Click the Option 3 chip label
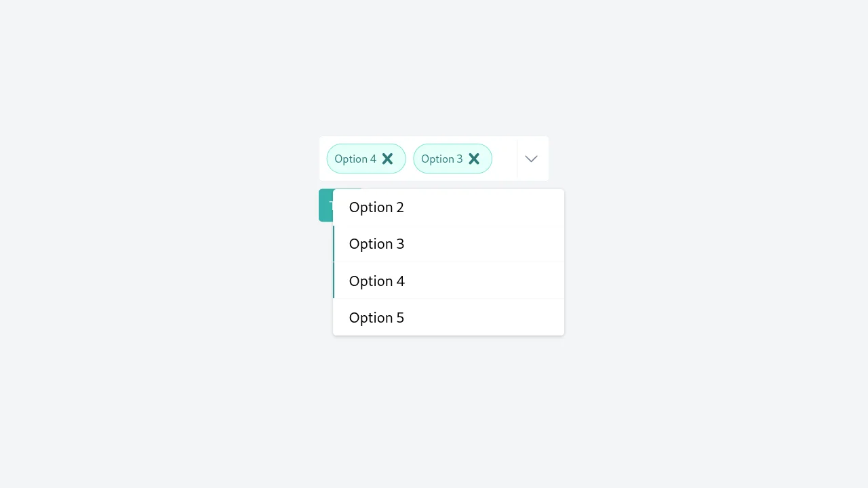Viewport: 868px width, 488px height. [441, 159]
